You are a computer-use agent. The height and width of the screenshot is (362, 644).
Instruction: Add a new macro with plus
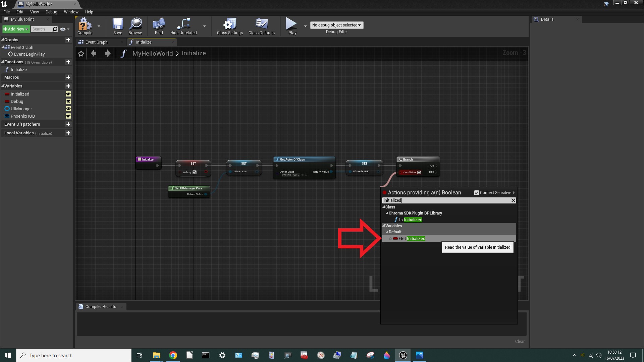coord(68,77)
